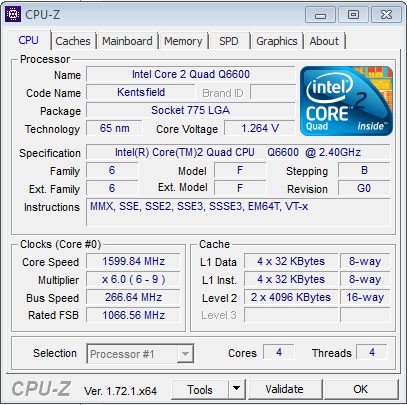Minimize the CPU-Z window
The height and width of the screenshot is (405, 407).
320,15
